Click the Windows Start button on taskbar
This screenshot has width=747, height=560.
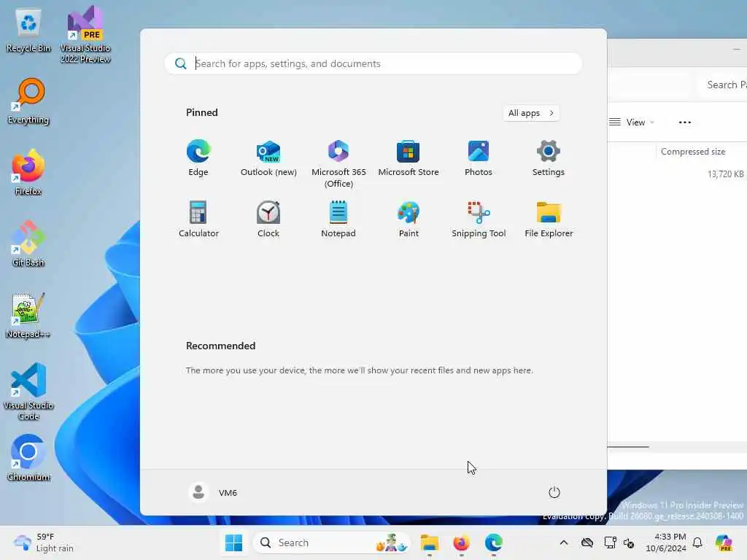coord(233,542)
